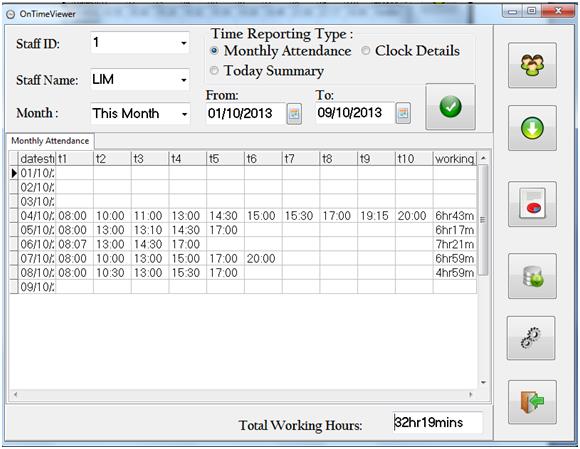
Task: Click the staff group people icon button
Action: click(x=532, y=65)
